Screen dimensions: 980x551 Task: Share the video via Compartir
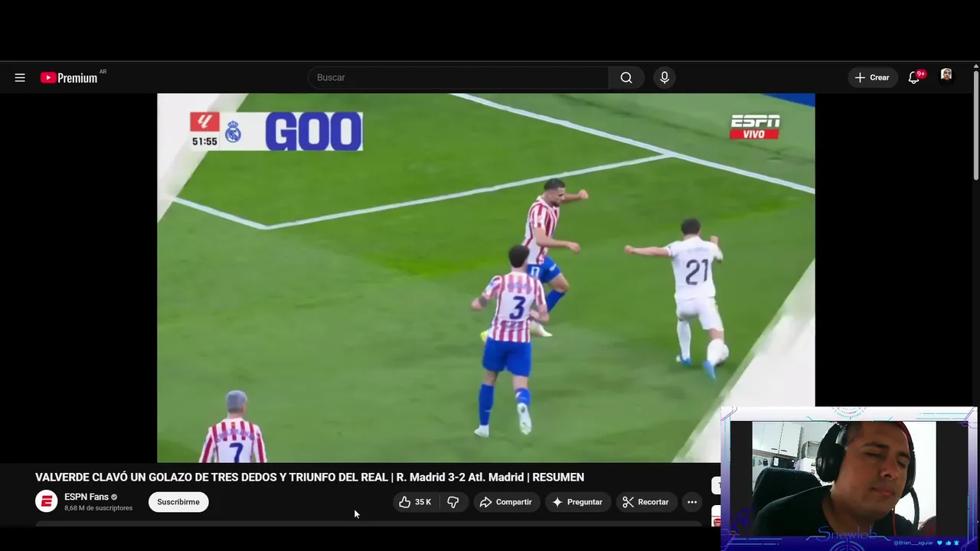[505, 502]
